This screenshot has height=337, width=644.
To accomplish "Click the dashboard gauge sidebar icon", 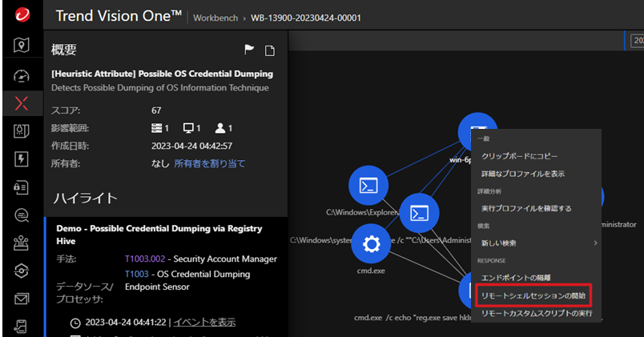I will point(22,75).
